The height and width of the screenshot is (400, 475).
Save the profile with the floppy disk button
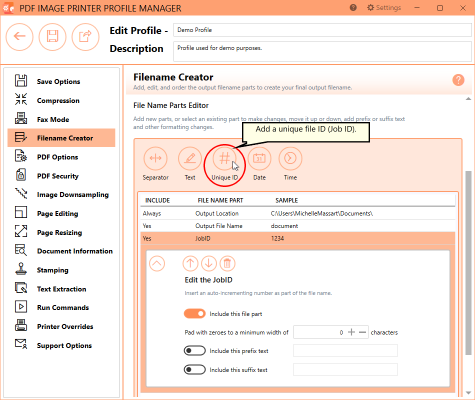(52, 36)
